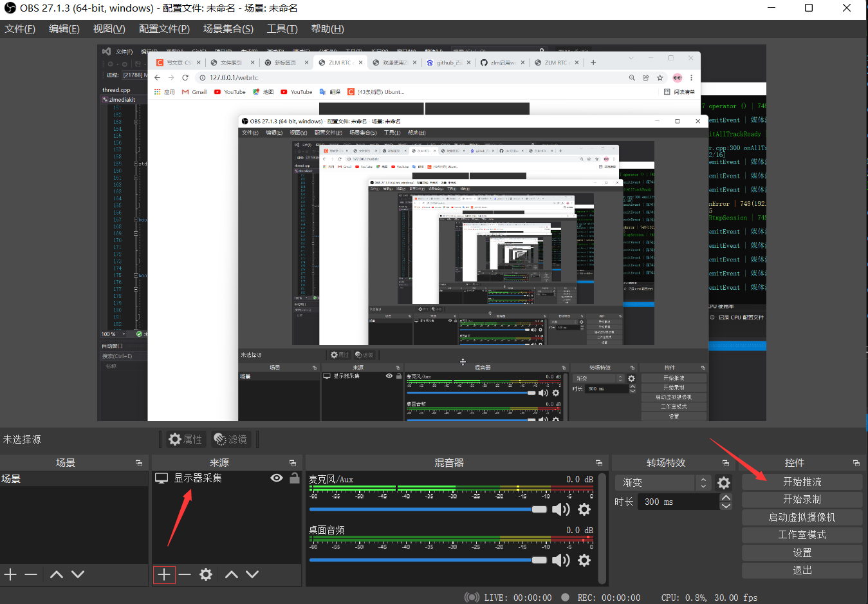Open the 视图(V) menu
868x604 pixels.
108,28
